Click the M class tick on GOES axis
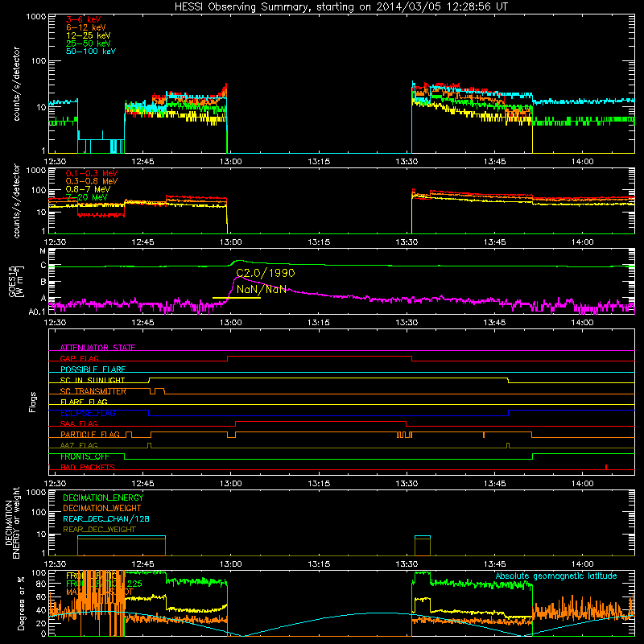The height and width of the screenshot is (644, 644). [x=43, y=251]
